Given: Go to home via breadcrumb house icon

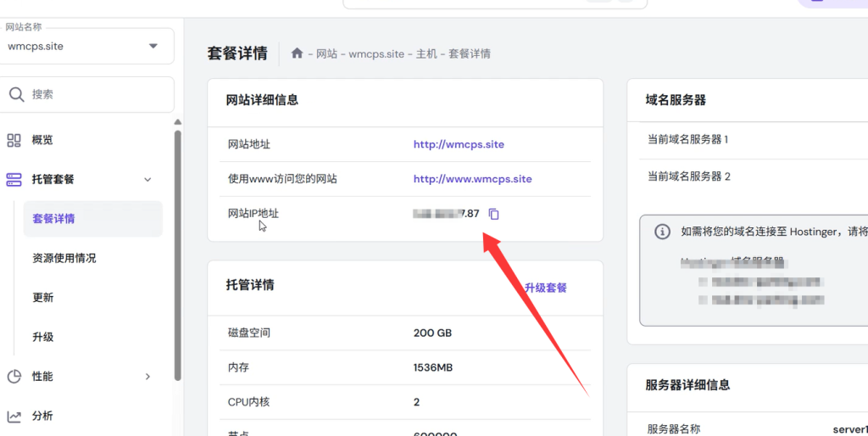Looking at the screenshot, I should click(297, 53).
